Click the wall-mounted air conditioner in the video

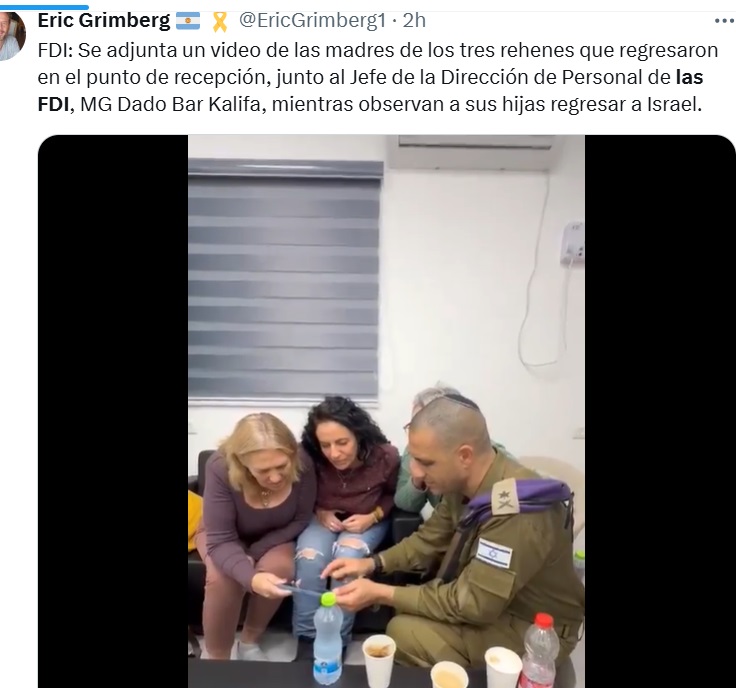474,152
